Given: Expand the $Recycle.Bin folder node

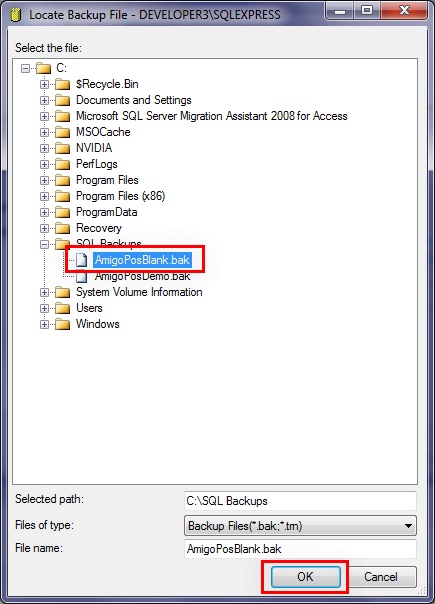Looking at the screenshot, I should click(x=44, y=84).
